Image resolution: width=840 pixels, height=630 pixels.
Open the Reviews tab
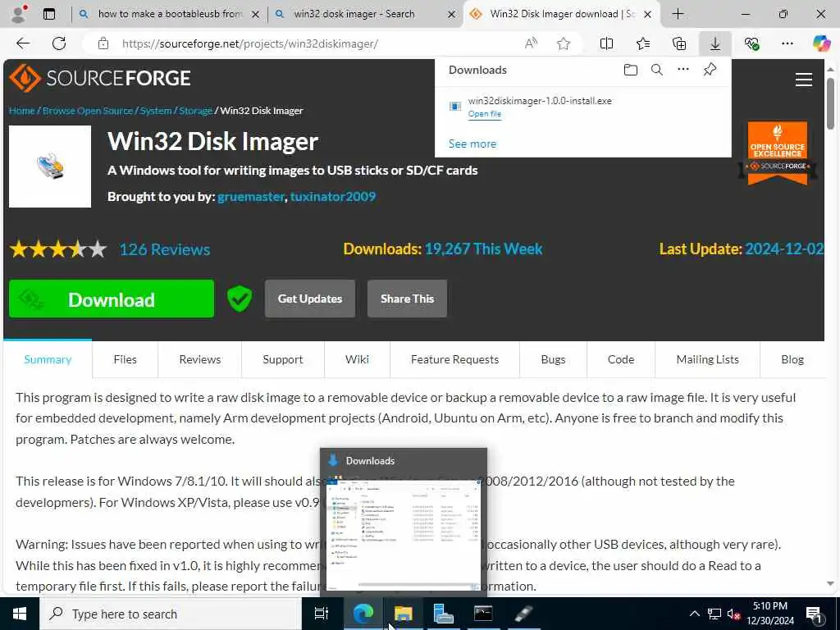point(200,359)
